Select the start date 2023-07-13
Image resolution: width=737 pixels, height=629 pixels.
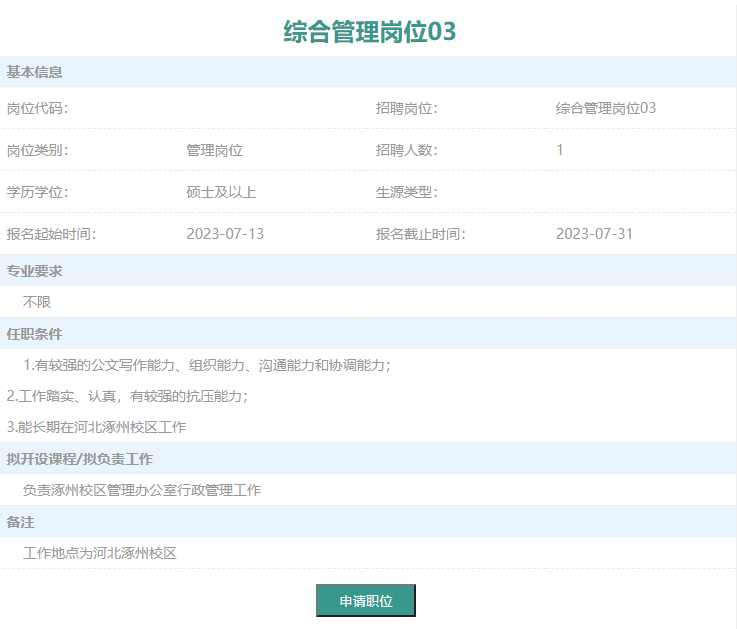coord(225,234)
